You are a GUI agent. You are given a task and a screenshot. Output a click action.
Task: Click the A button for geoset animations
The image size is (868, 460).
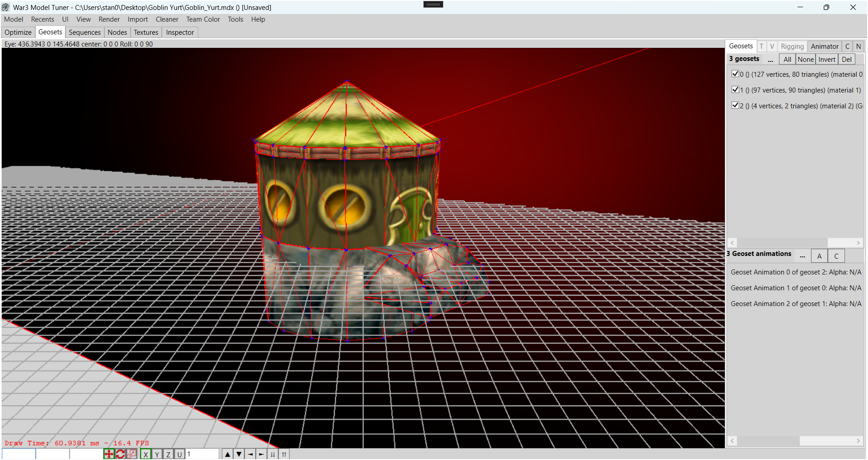point(819,256)
